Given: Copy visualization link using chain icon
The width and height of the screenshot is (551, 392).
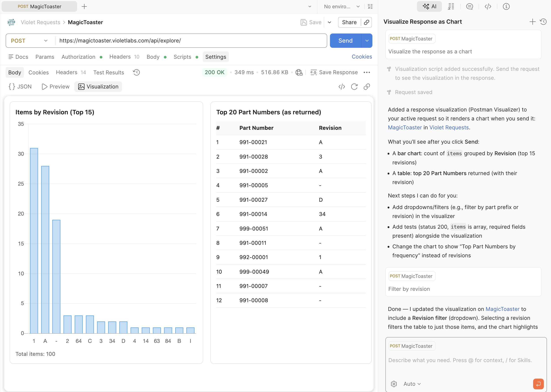Looking at the screenshot, I should click(367, 87).
